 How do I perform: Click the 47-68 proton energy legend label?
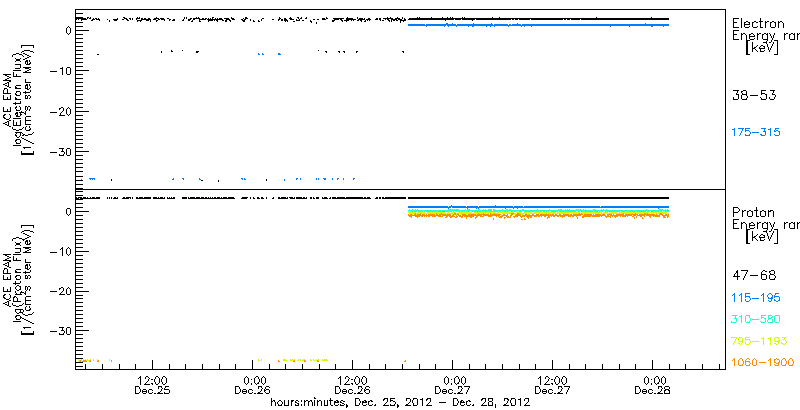754,276
